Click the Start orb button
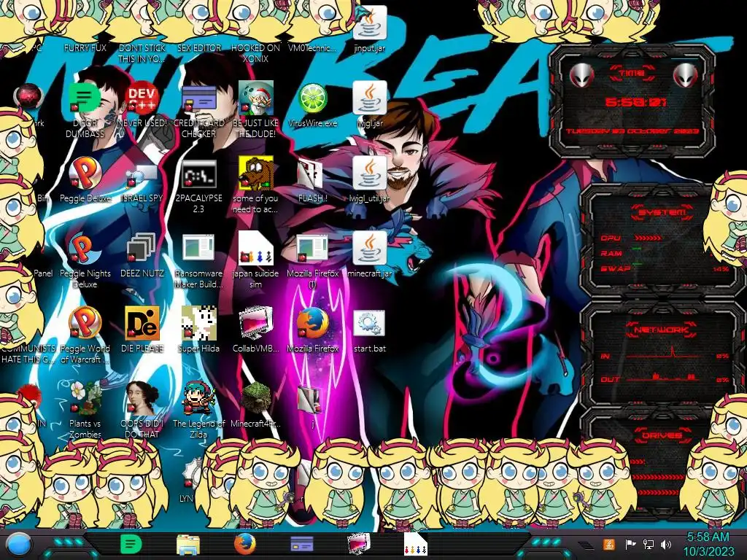 pos(19,545)
